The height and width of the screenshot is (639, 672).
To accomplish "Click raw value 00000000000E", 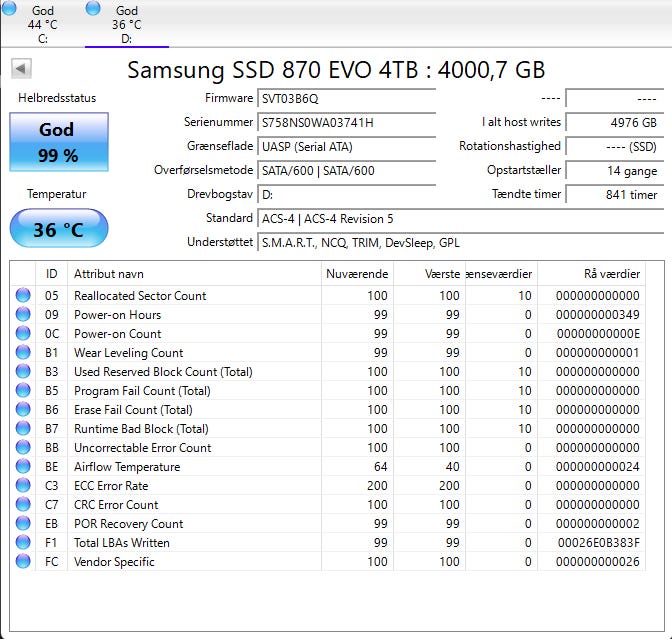I will pyautogui.click(x=598, y=334).
